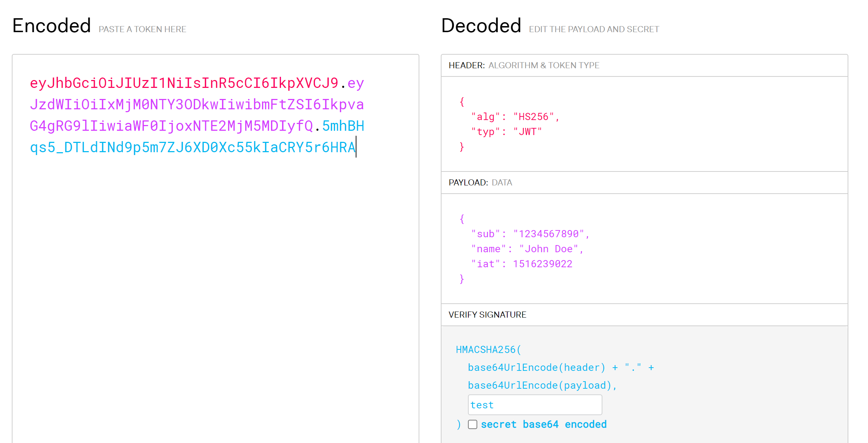Click the "iat": 1516239022 payload line
Viewport: 868px width, 443px height.
tap(522, 264)
